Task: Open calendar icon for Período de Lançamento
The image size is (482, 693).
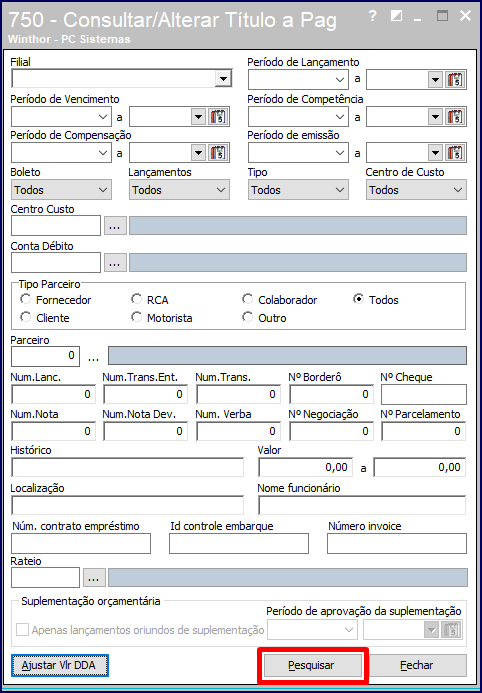Action: pos(455,80)
